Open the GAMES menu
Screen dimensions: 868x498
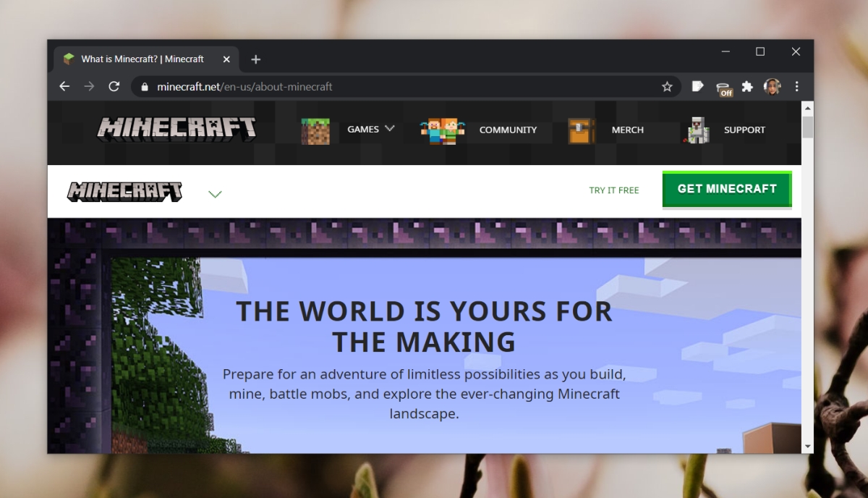coord(363,130)
